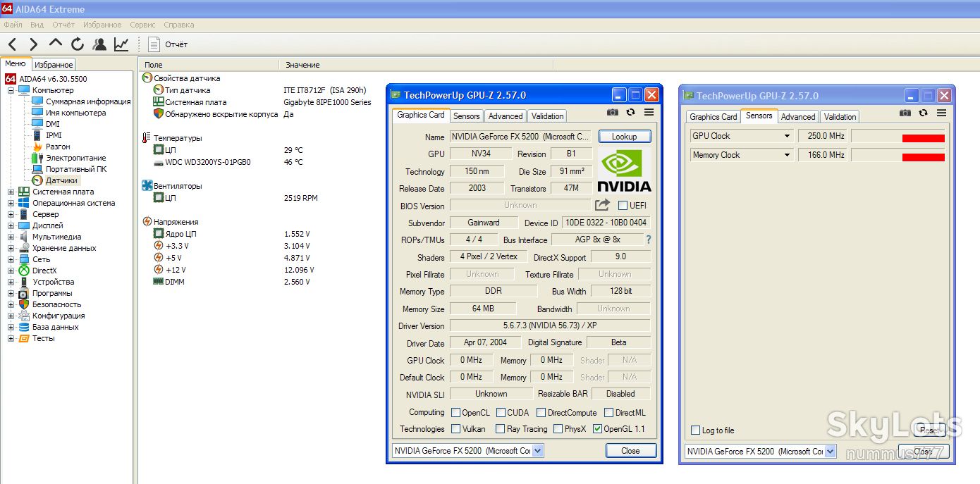
Task: Click the Device ID value field
Action: [606, 223]
